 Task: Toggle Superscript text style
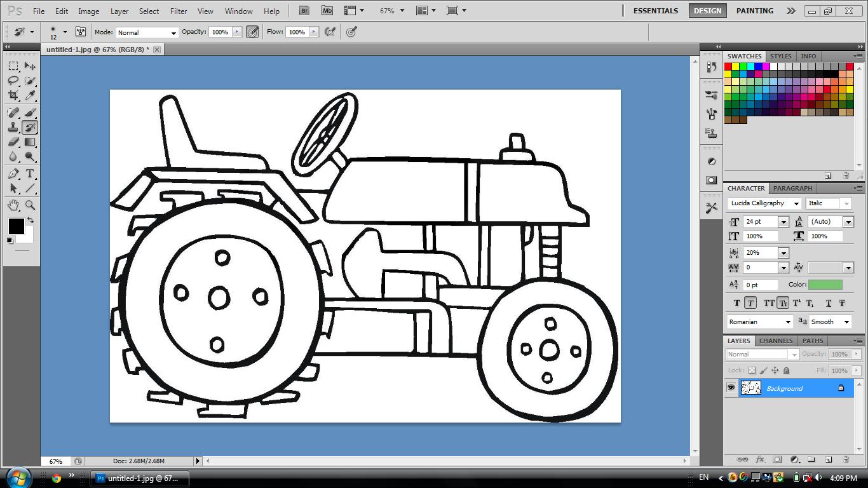pyautogui.click(x=797, y=303)
